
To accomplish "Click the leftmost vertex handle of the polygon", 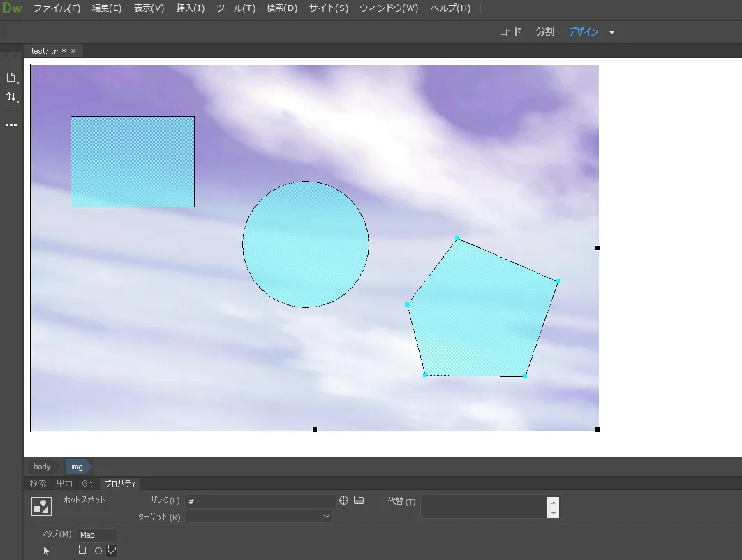I will tap(407, 304).
